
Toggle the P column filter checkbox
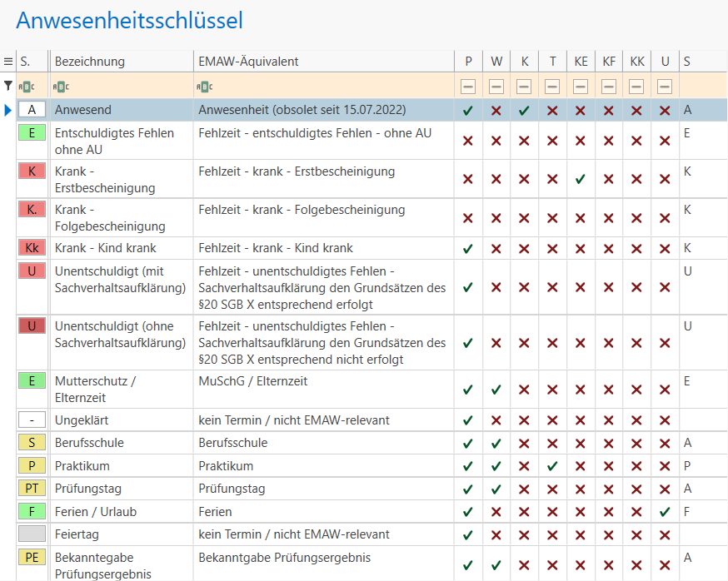pos(468,87)
